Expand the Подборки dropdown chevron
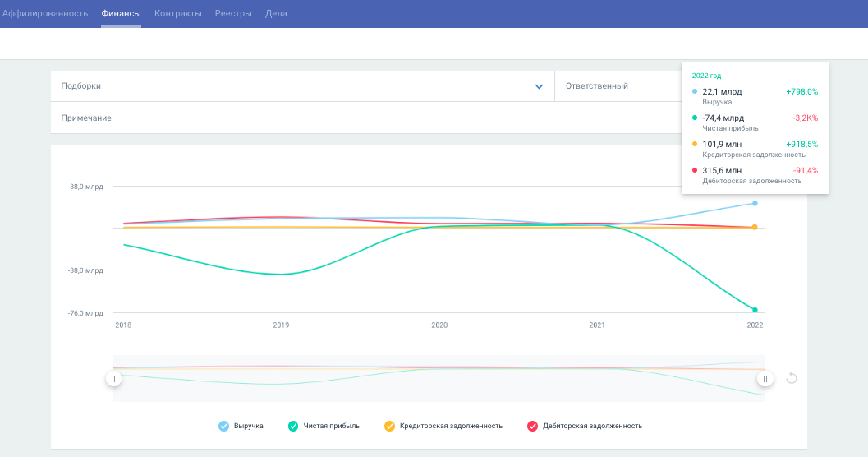This screenshot has height=457, width=868. [x=539, y=86]
